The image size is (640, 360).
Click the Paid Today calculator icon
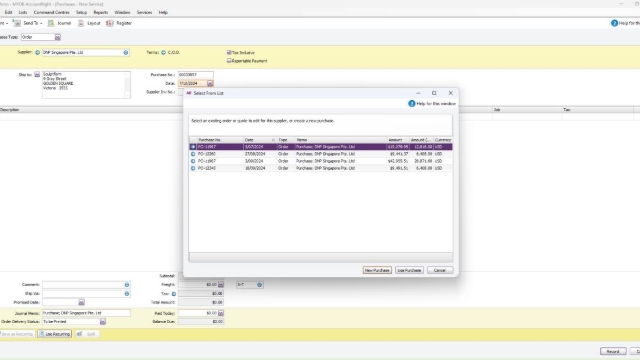click(x=221, y=313)
